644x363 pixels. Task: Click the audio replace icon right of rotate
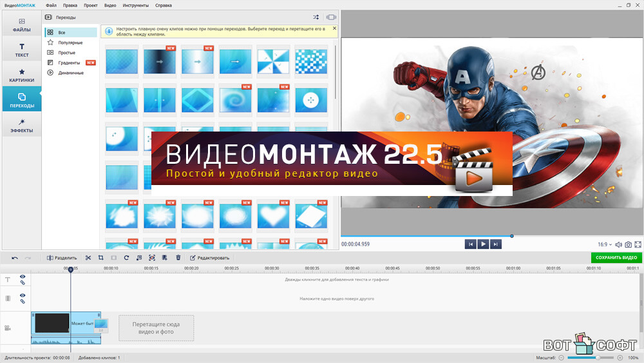click(139, 258)
